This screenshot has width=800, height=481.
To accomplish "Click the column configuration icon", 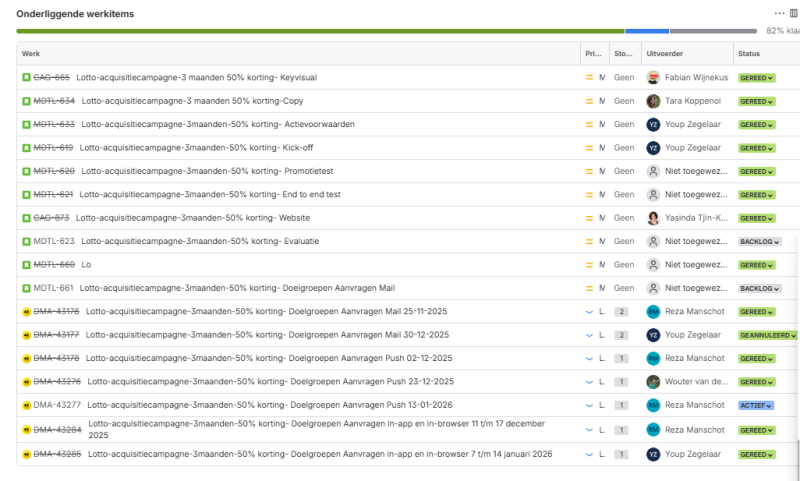I will [794, 13].
